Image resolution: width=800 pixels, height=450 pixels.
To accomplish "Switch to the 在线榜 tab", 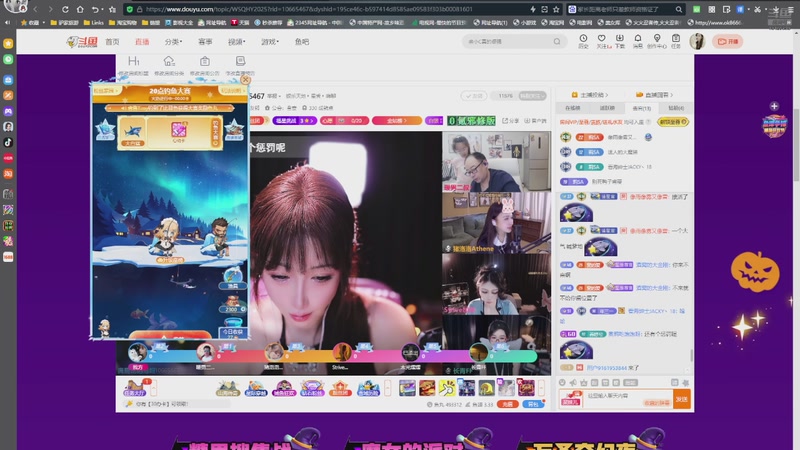I will click(x=573, y=108).
